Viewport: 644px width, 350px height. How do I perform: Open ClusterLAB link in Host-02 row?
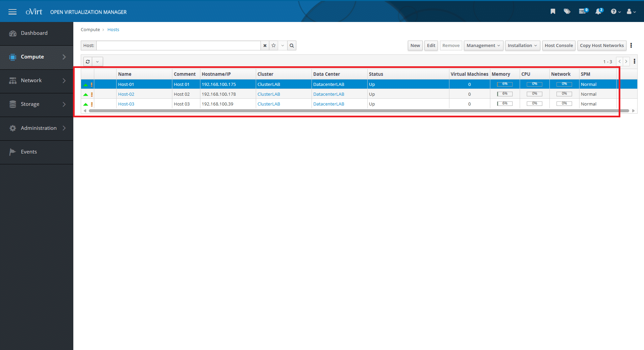[x=269, y=94]
